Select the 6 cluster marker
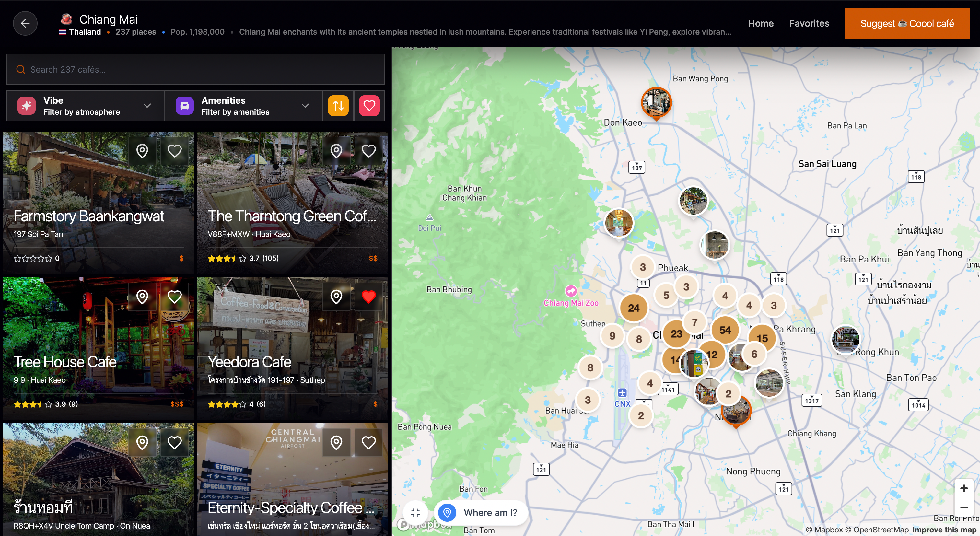Image resolution: width=980 pixels, height=536 pixels. (754, 354)
